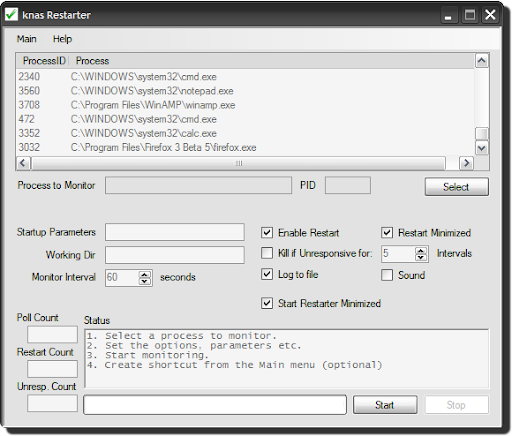
Task: Increase unresponsive Intervals with up arrow
Action: (x=421, y=250)
